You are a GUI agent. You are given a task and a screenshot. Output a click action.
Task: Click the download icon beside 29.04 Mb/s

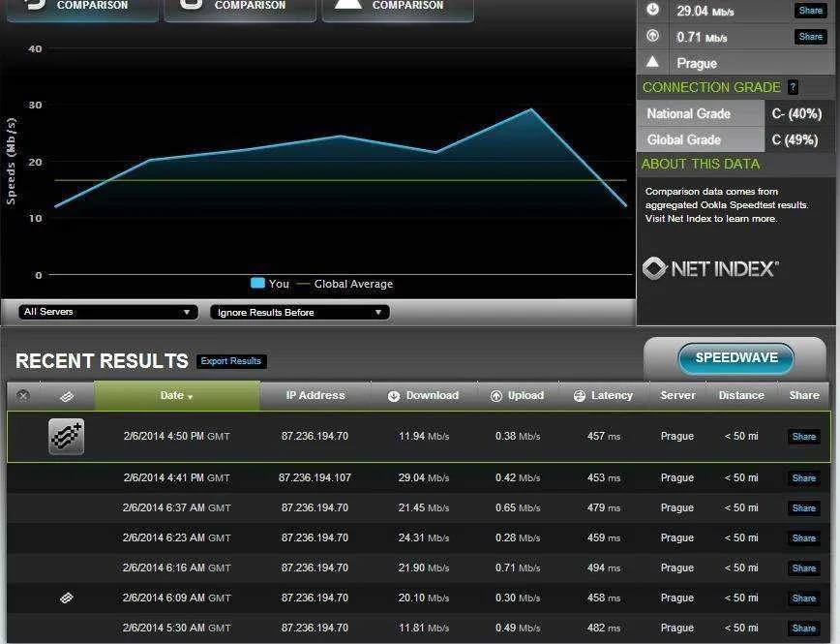(652, 9)
